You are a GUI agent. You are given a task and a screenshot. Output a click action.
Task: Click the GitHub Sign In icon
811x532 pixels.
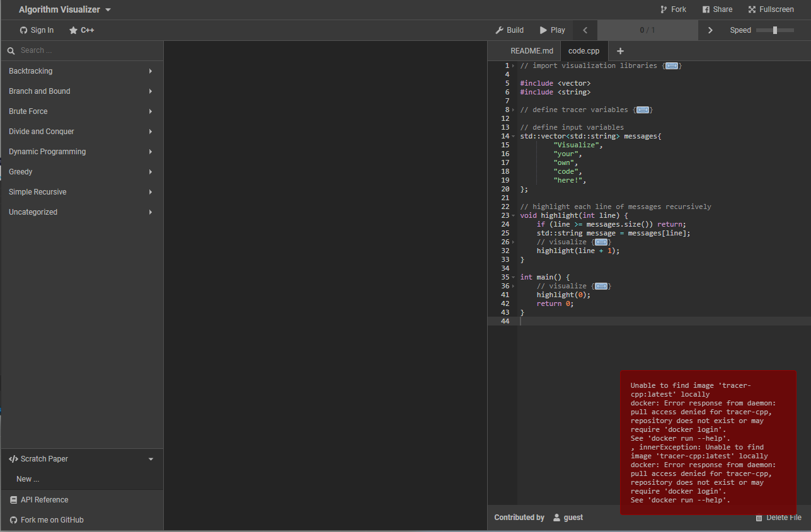24,30
